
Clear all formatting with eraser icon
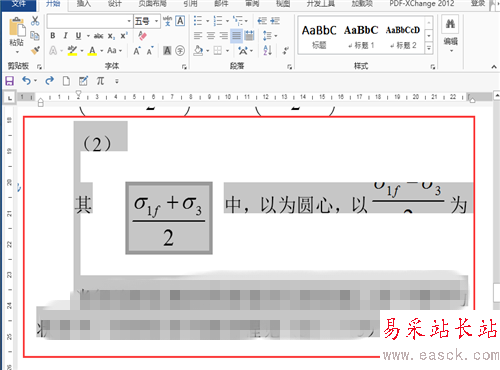[x=142, y=36]
